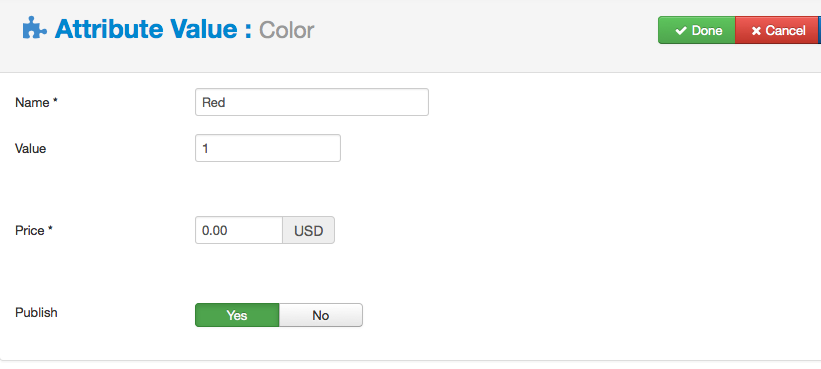Click the gray Color subtitle text

tap(286, 30)
